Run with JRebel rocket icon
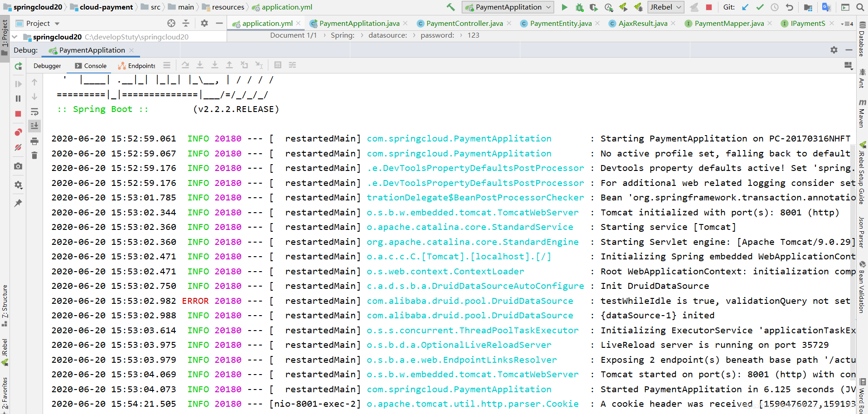This screenshot has width=868, height=414. tap(623, 7)
